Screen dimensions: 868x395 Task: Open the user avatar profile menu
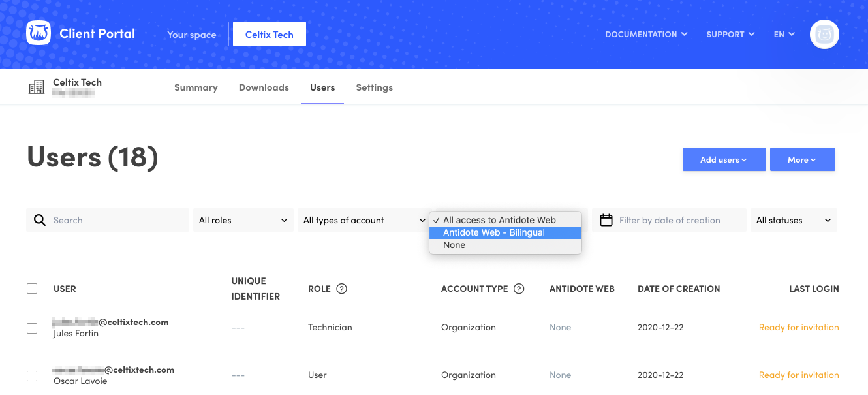tap(824, 34)
